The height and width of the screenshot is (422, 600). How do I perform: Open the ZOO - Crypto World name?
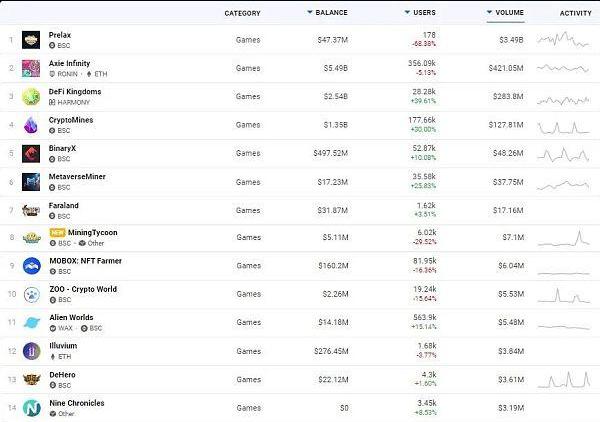tap(83, 289)
